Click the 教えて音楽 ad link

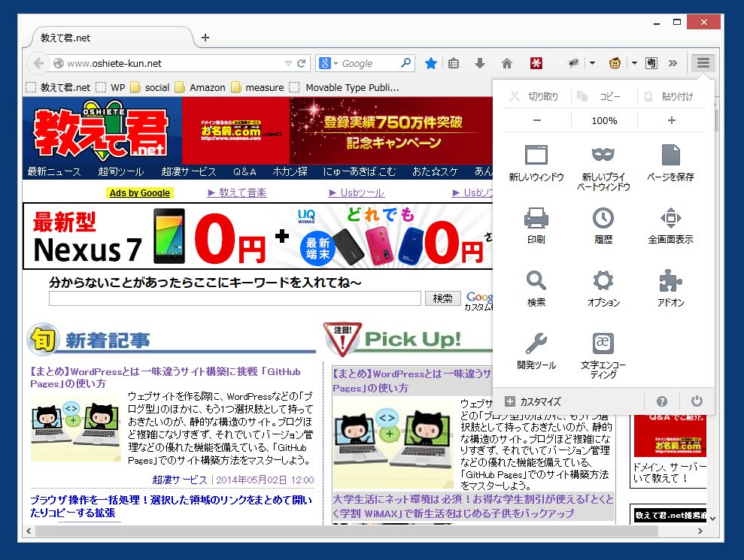[237, 192]
